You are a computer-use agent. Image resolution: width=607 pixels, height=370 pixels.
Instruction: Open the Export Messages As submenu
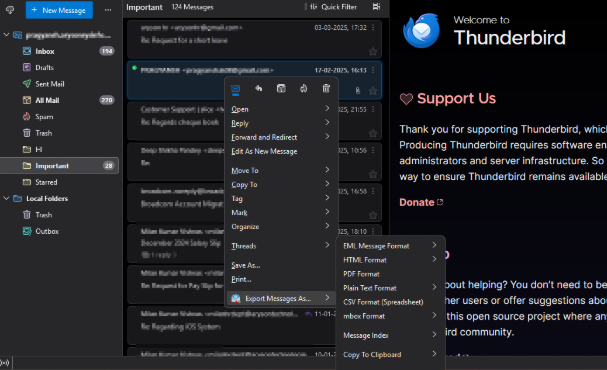[281, 298]
